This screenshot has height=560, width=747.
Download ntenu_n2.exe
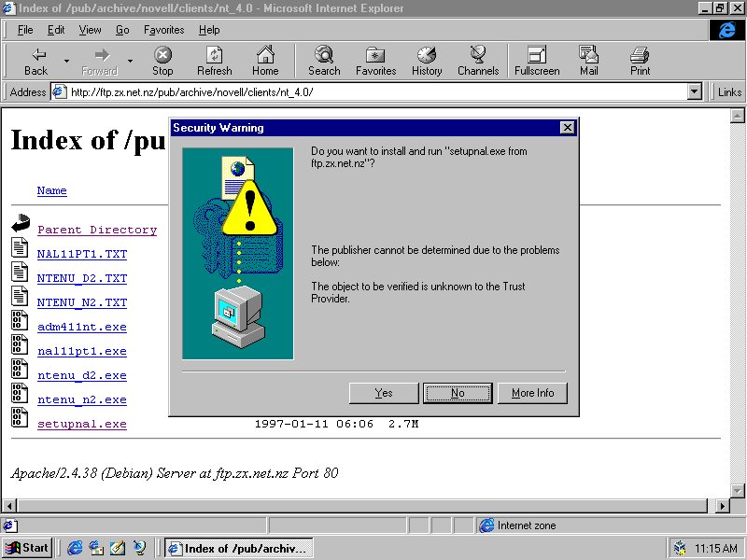click(82, 399)
